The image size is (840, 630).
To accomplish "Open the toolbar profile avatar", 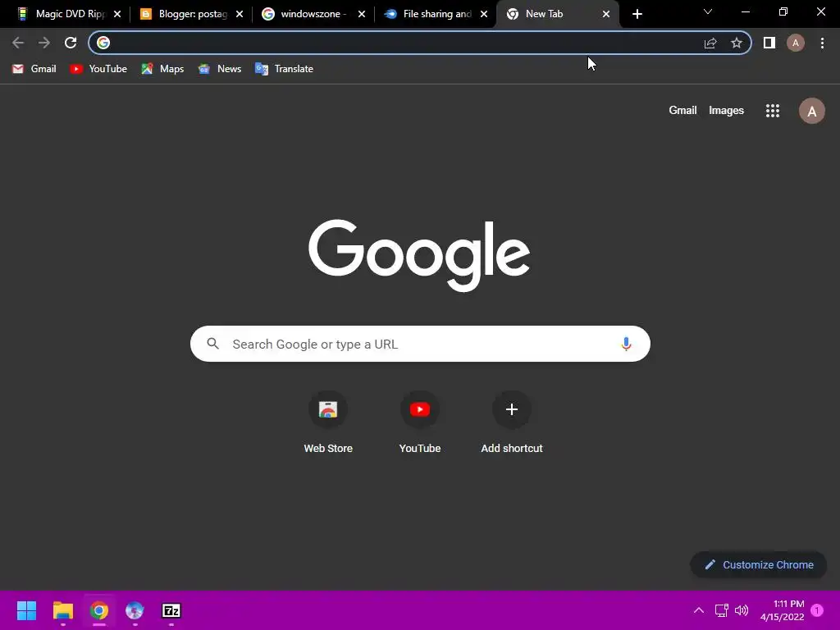I will (796, 43).
